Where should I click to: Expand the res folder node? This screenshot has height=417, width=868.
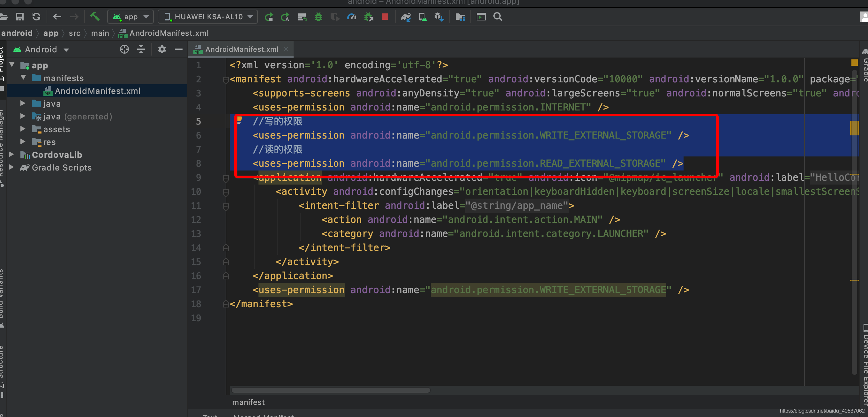pos(23,141)
